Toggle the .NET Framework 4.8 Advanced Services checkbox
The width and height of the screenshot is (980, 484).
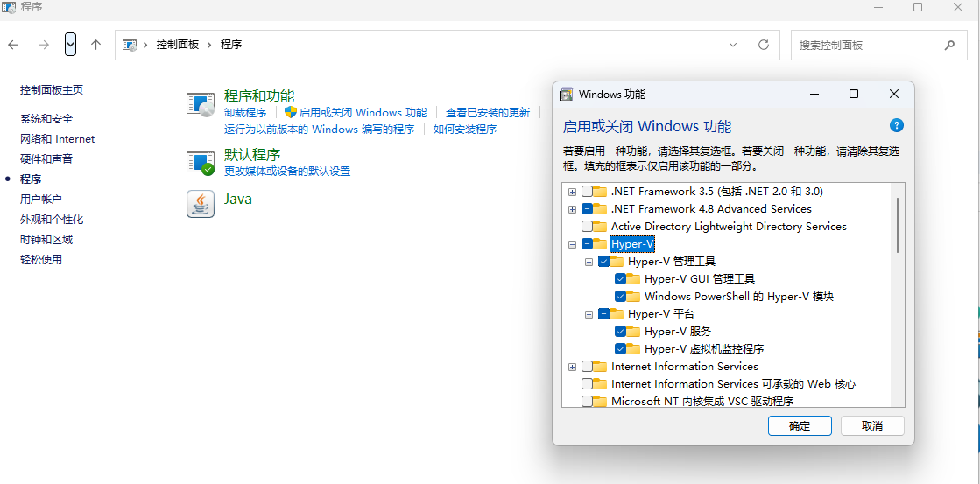(588, 208)
